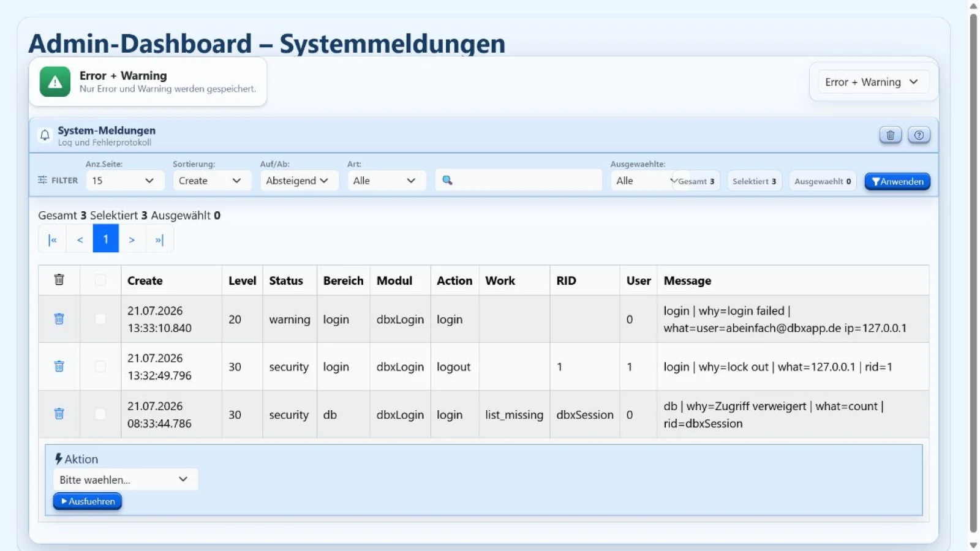This screenshot has height=551, width=980.
Task: Click the 'Selektiert 3' badge
Action: pyautogui.click(x=755, y=181)
